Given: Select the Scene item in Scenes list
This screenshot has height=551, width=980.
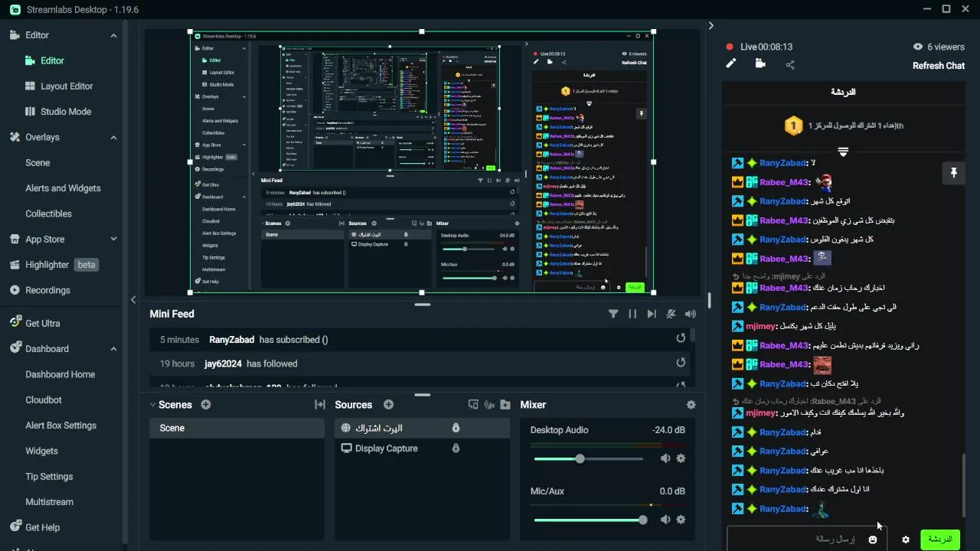Looking at the screenshot, I should tap(237, 429).
